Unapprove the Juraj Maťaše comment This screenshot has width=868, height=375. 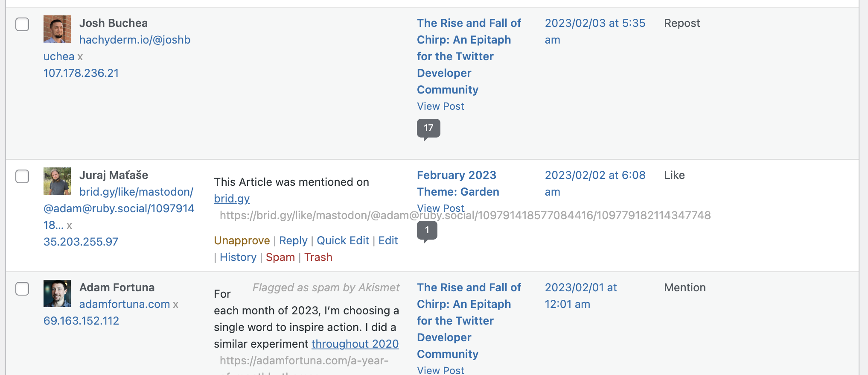[242, 240]
